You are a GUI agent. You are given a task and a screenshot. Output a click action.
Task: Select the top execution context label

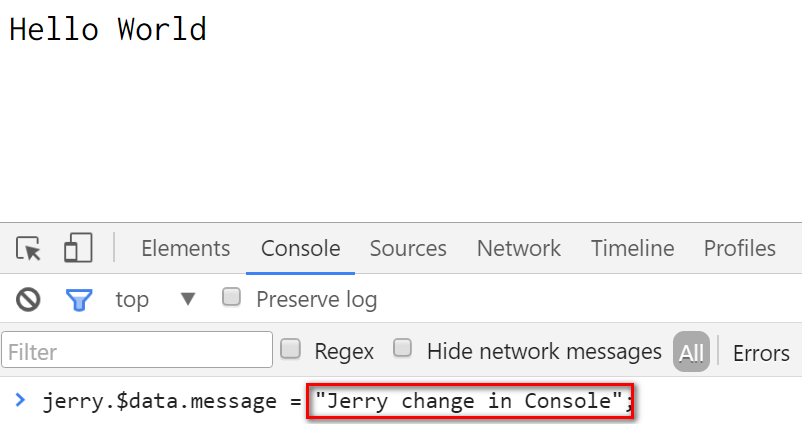coord(132,300)
